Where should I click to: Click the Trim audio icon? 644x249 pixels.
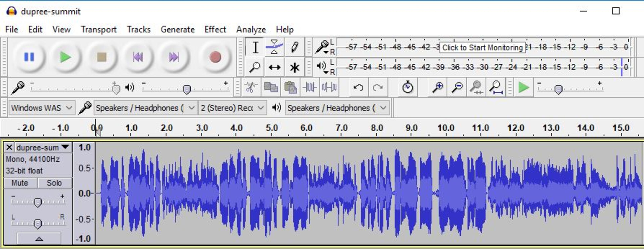(309, 88)
